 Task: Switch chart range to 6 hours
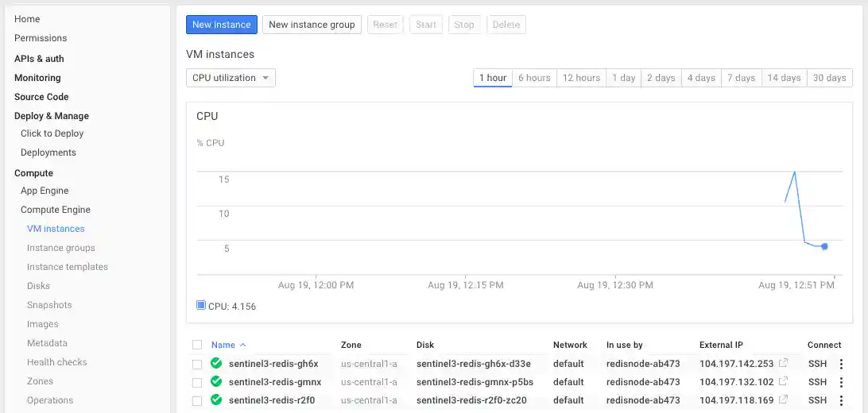click(x=534, y=78)
